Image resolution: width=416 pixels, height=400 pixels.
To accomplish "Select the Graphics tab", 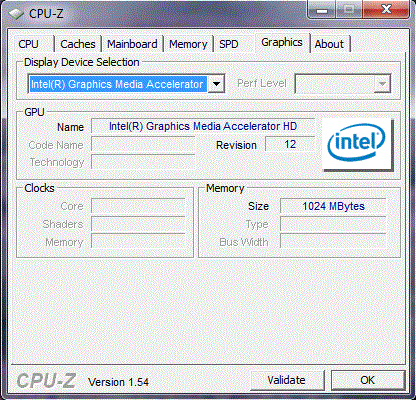I will point(282,42).
